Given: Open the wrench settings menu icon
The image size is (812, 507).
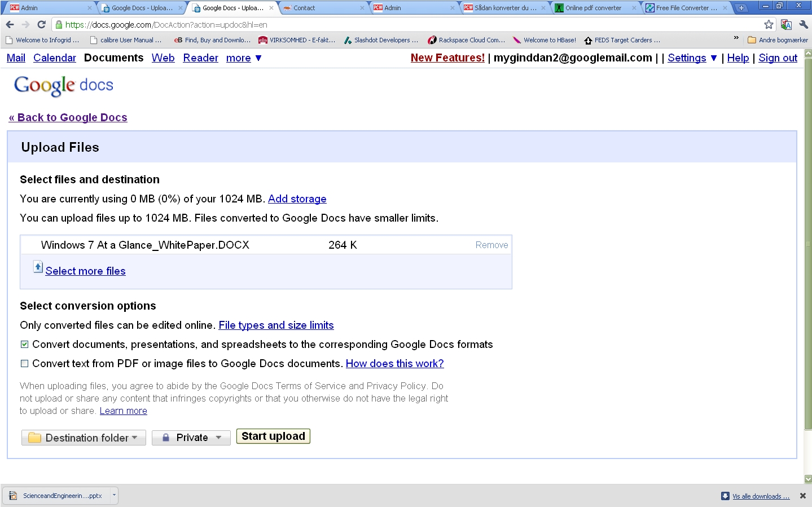Looking at the screenshot, I should (804, 25).
